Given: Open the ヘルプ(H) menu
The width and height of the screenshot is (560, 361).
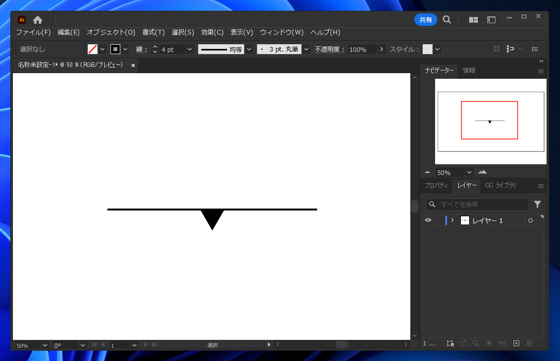Looking at the screenshot, I should (x=325, y=32).
